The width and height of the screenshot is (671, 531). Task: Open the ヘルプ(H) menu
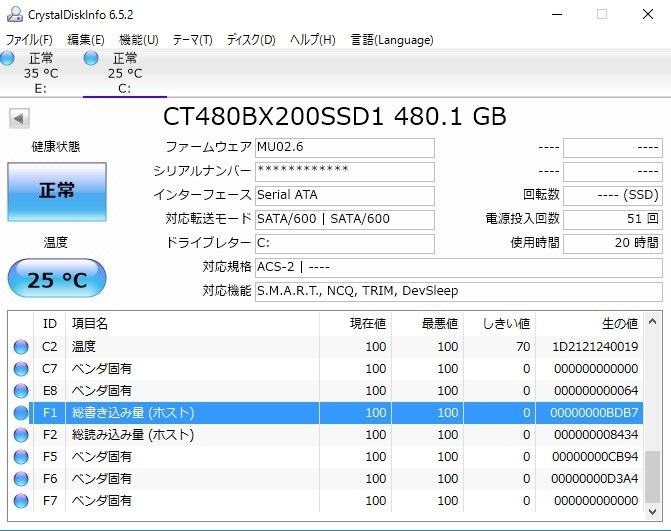[x=312, y=40]
